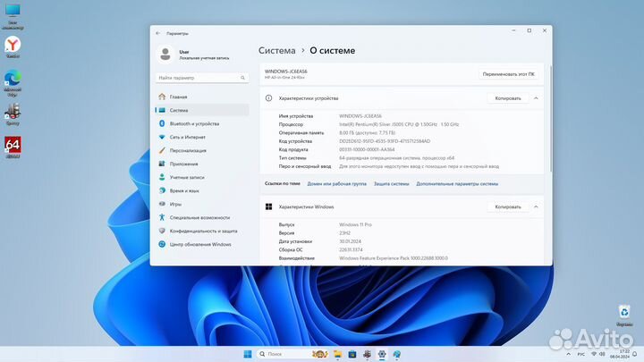This screenshot has width=644, height=362.
Task: Click the info icon beside Характеристики устройства
Action: pyautogui.click(x=268, y=98)
